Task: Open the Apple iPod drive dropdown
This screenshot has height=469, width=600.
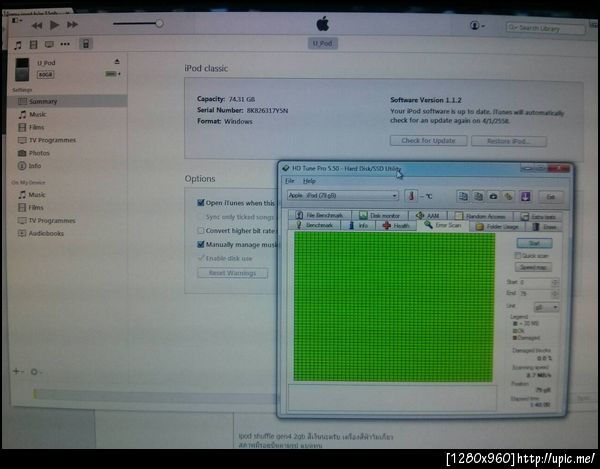Action: (343, 195)
